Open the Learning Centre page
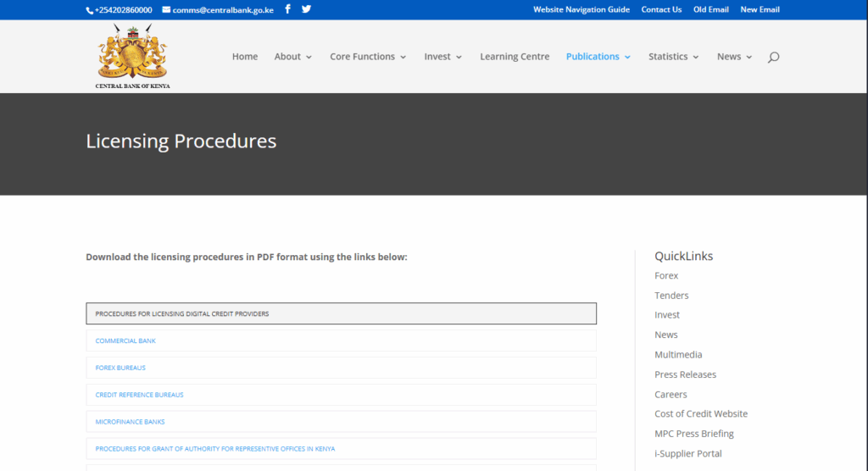Viewport: 868px width, 471px height. click(515, 57)
